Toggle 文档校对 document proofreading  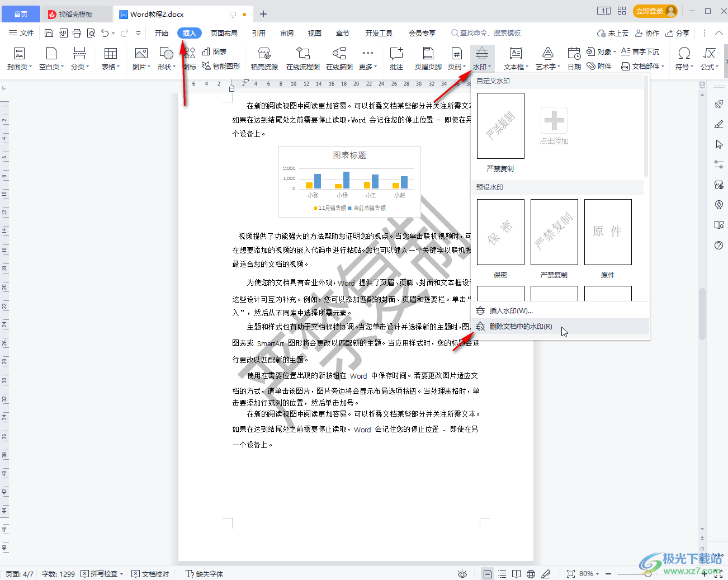[x=150, y=574]
